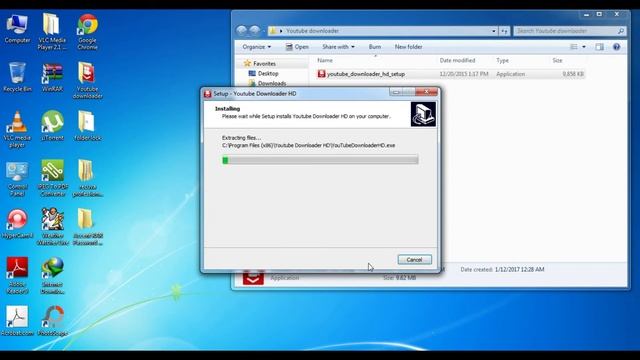The image size is (640, 360).
Task: Launch the Adobe Reader 9 shortcut
Action: point(17,275)
